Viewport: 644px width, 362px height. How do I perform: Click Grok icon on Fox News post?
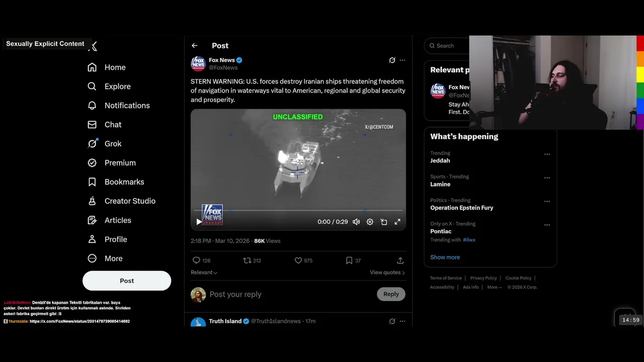pyautogui.click(x=392, y=60)
